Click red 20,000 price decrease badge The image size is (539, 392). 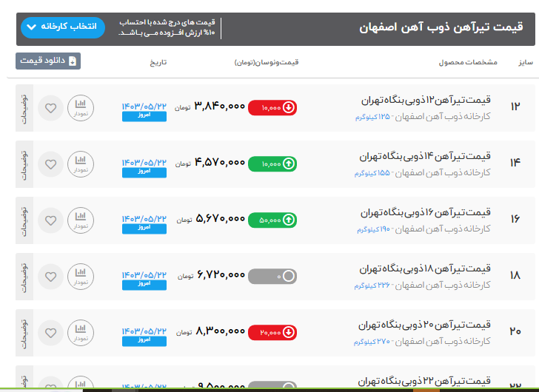272,332
